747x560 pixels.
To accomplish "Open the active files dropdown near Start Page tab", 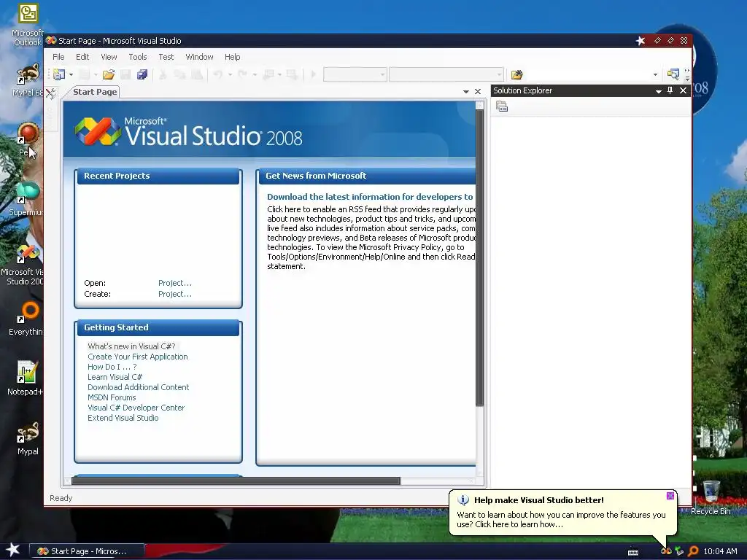I will coord(466,91).
